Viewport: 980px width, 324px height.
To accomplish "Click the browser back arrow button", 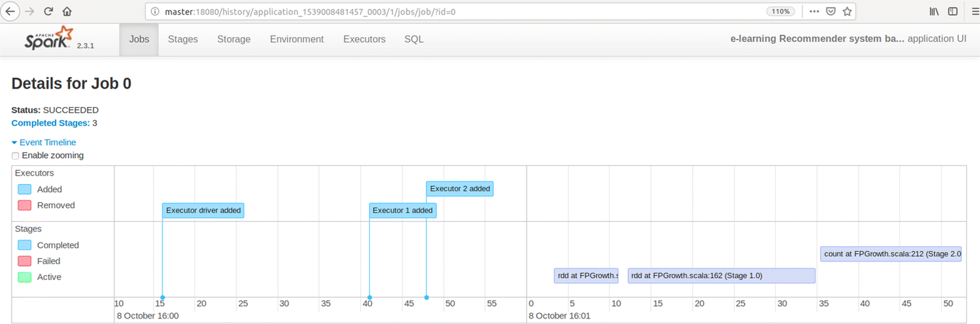I will [10, 11].
